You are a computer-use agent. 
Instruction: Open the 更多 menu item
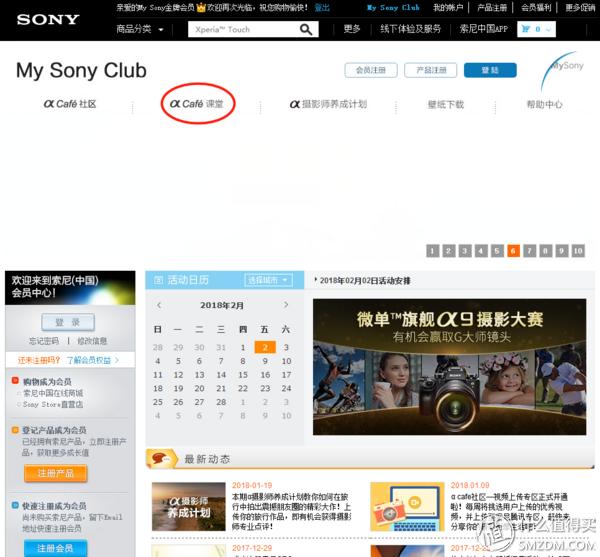click(x=352, y=29)
